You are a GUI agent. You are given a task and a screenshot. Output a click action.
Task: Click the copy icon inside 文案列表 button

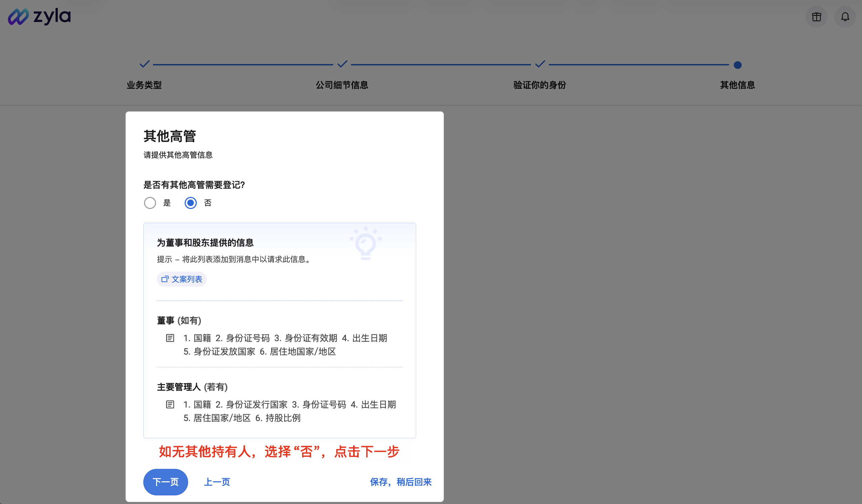[x=165, y=279]
